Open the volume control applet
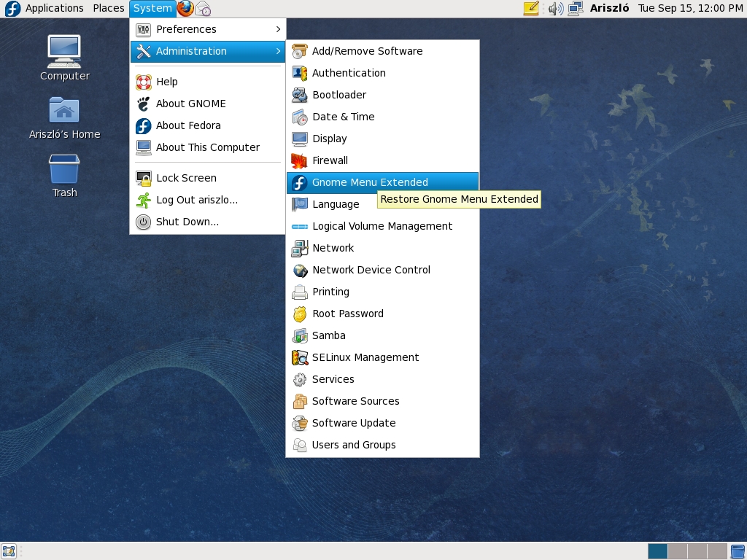The width and height of the screenshot is (747, 560). tap(555, 9)
